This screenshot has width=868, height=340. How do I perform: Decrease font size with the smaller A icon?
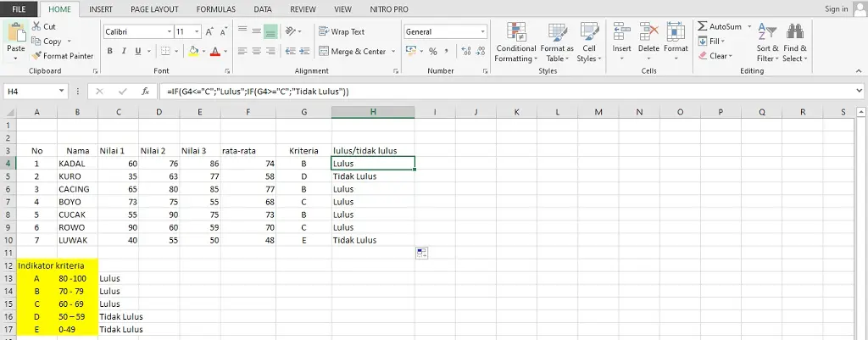[x=223, y=32]
